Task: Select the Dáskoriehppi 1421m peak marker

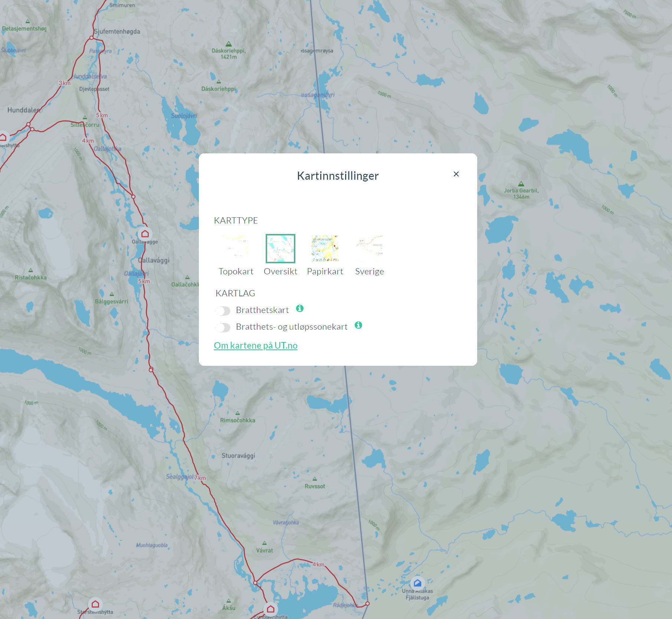Action: tap(229, 44)
